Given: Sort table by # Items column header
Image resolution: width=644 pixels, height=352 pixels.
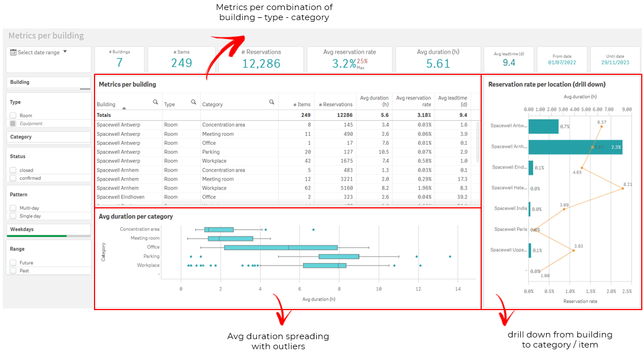Looking at the screenshot, I should 302,104.
